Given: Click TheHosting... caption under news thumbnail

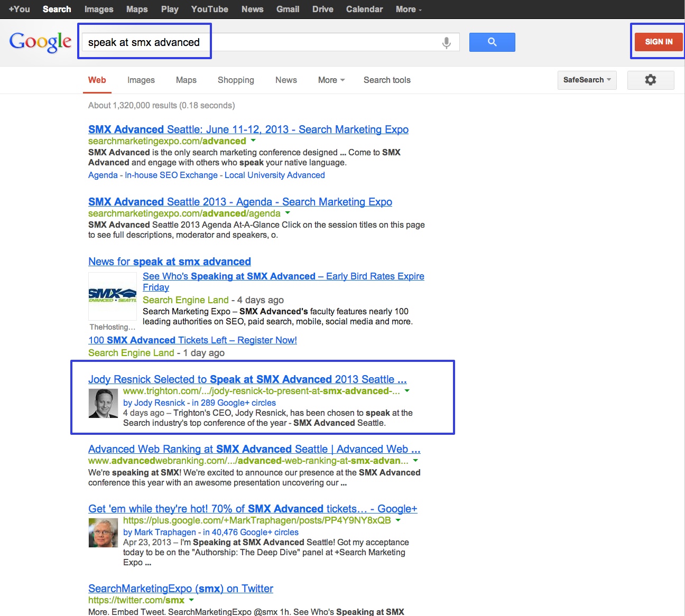Looking at the screenshot, I should (x=113, y=327).
